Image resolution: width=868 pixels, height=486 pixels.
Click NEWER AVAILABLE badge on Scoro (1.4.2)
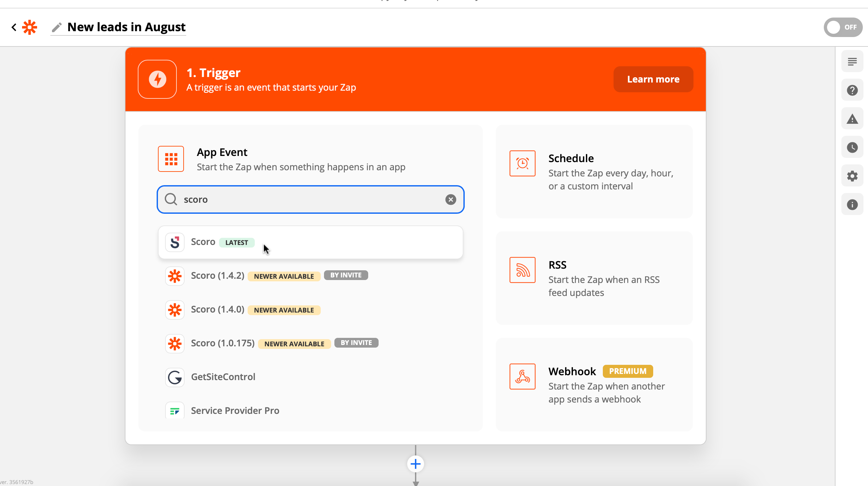284,276
